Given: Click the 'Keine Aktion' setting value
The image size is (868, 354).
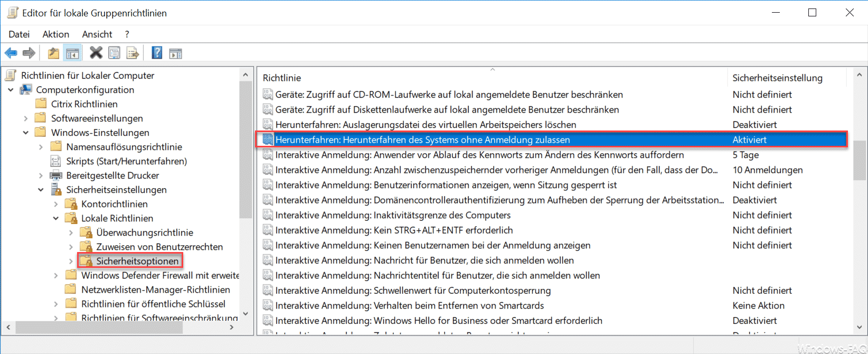Looking at the screenshot, I should click(x=758, y=305).
